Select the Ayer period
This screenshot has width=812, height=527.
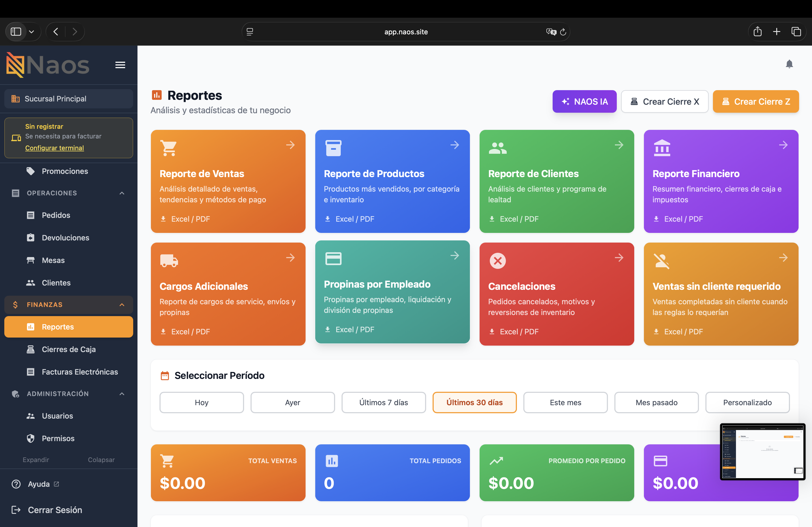tap(293, 402)
